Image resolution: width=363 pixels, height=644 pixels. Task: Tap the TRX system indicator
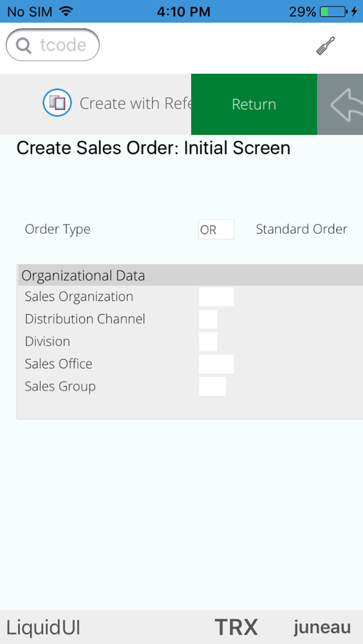236,627
